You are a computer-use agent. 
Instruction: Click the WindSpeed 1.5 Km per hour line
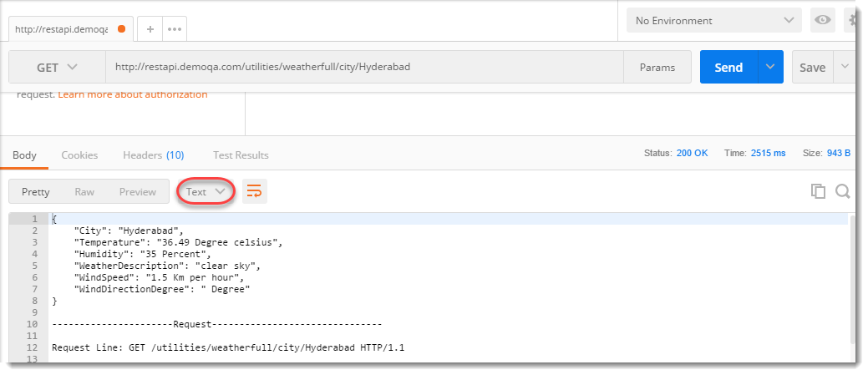(159, 277)
